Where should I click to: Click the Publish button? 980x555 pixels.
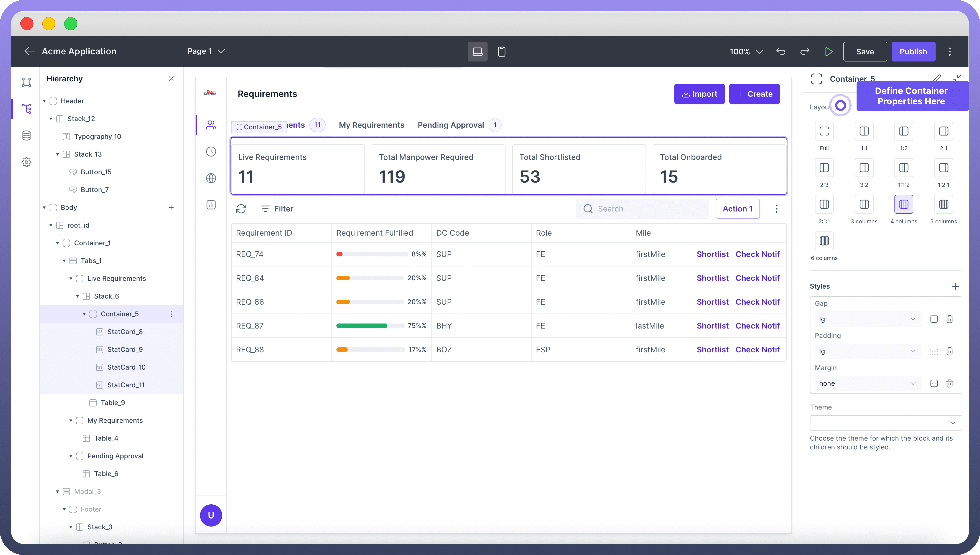[x=913, y=51]
